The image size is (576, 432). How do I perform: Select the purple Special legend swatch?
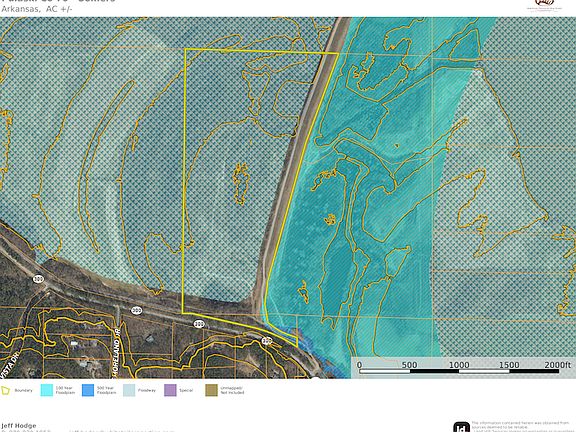[170, 390]
